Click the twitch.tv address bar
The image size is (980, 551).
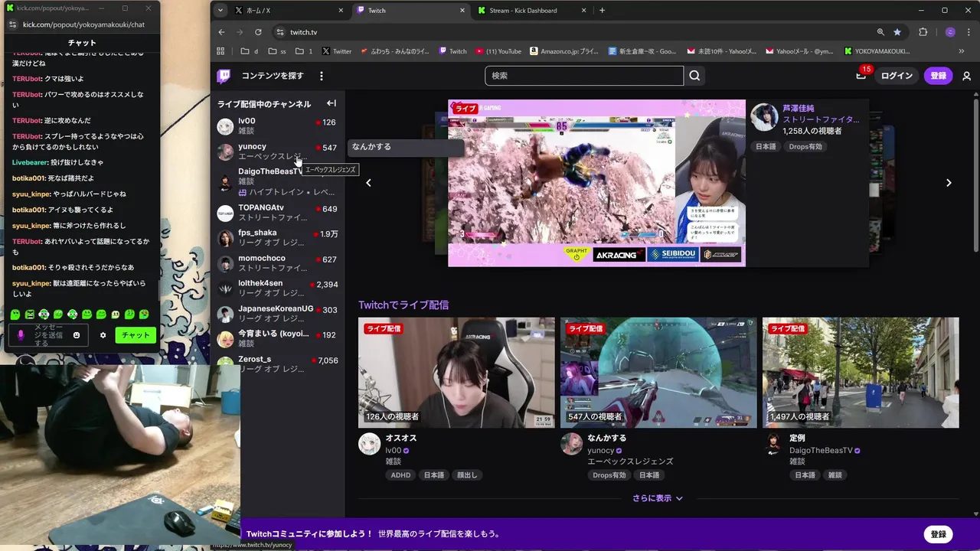point(576,32)
